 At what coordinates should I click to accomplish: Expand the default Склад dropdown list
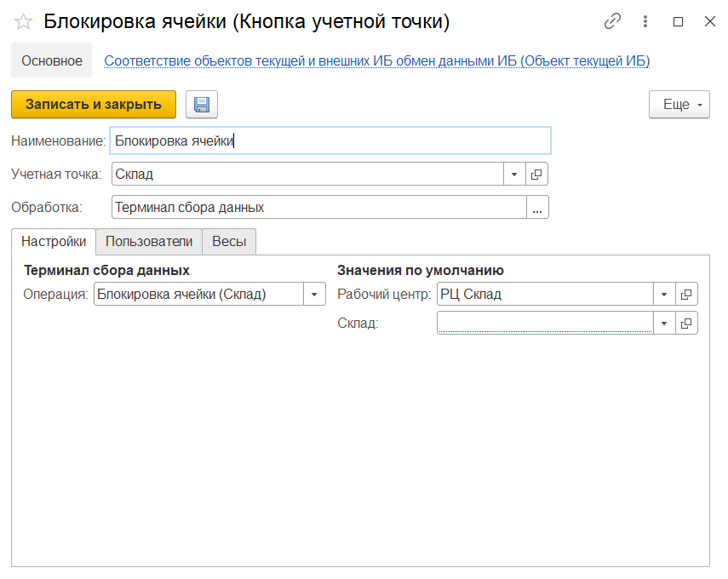(x=664, y=324)
